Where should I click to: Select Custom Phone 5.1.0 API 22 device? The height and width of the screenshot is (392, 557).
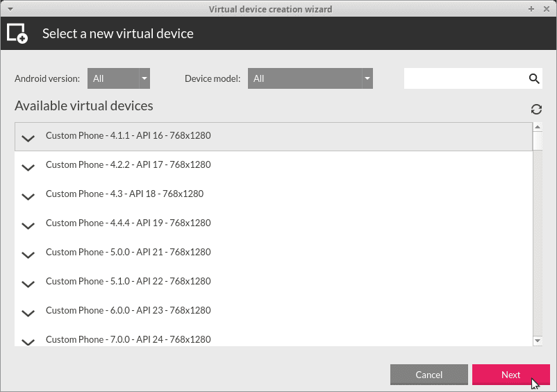[x=128, y=281]
